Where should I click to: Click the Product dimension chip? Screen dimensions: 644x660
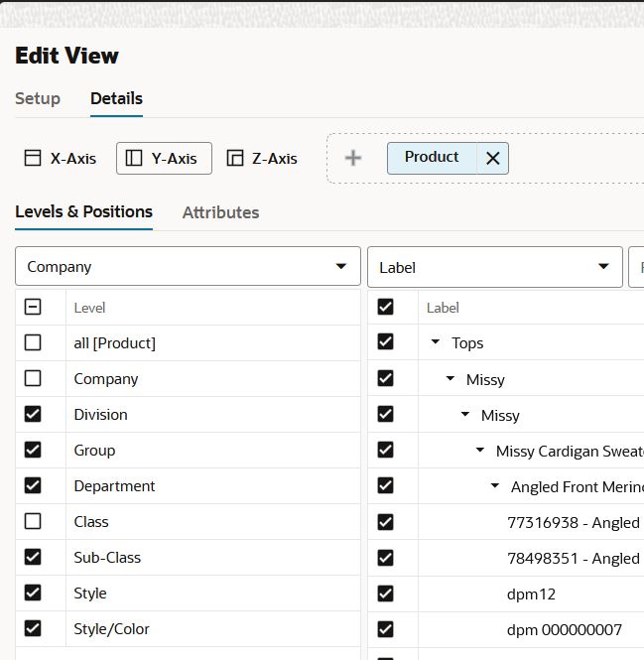(432, 157)
